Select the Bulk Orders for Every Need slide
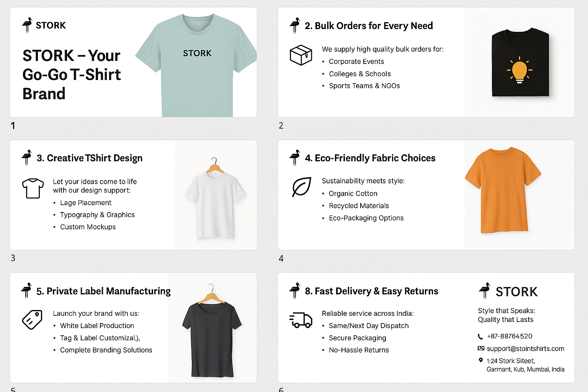Viewport: 588px width, 392px height. (x=426, y=62)
